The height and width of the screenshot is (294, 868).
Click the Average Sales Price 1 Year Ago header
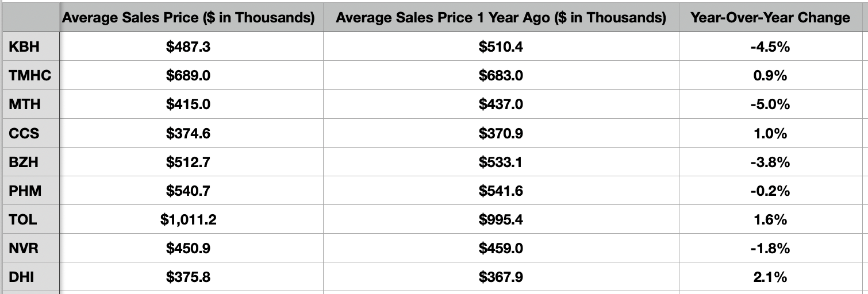pyautogui.click(x=501, y=18)
